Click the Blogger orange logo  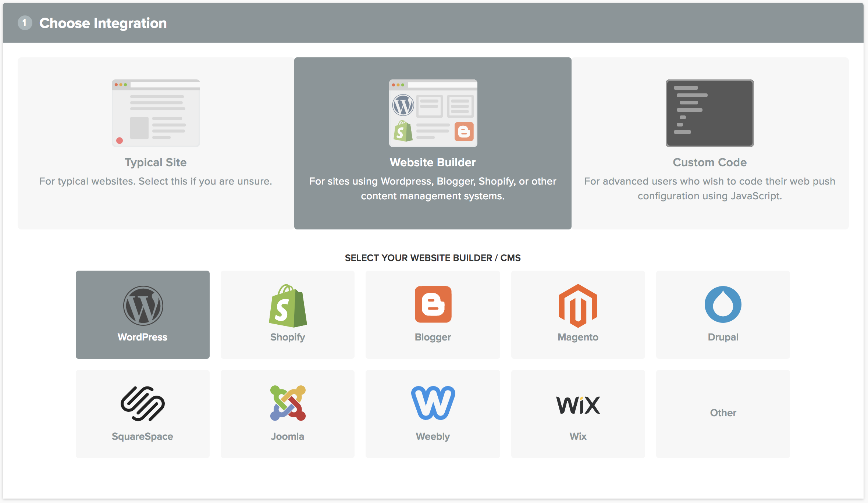(433, 304)
